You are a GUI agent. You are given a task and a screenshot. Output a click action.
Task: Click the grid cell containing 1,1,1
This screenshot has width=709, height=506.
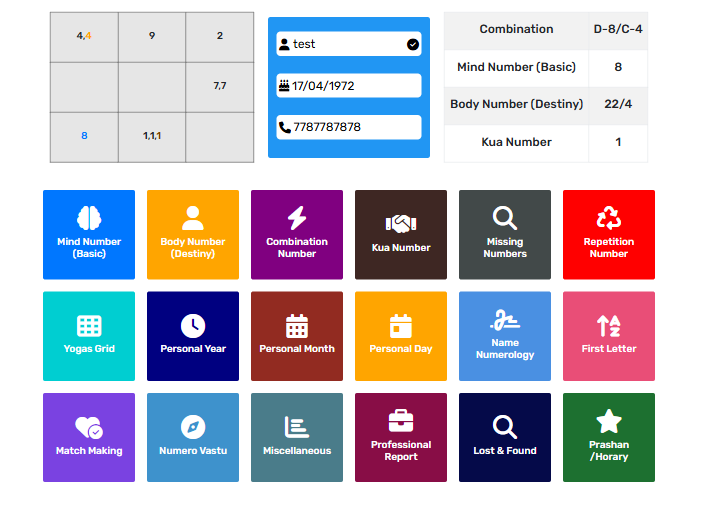pos(152,136)
